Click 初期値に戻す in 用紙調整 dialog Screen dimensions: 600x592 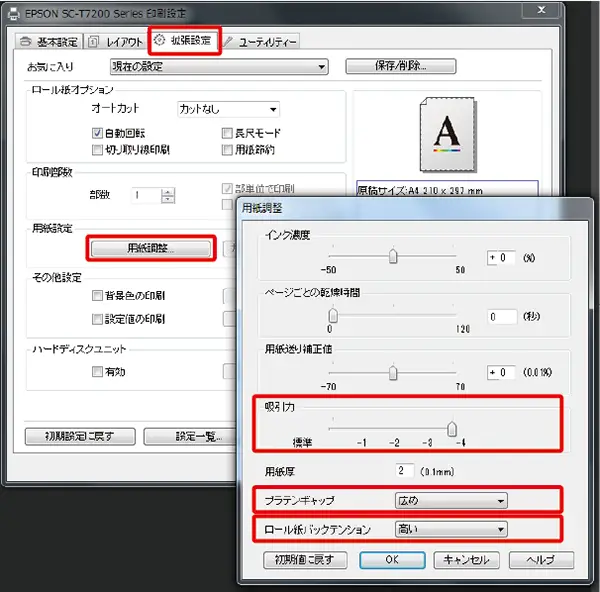(x=305, y=560)
